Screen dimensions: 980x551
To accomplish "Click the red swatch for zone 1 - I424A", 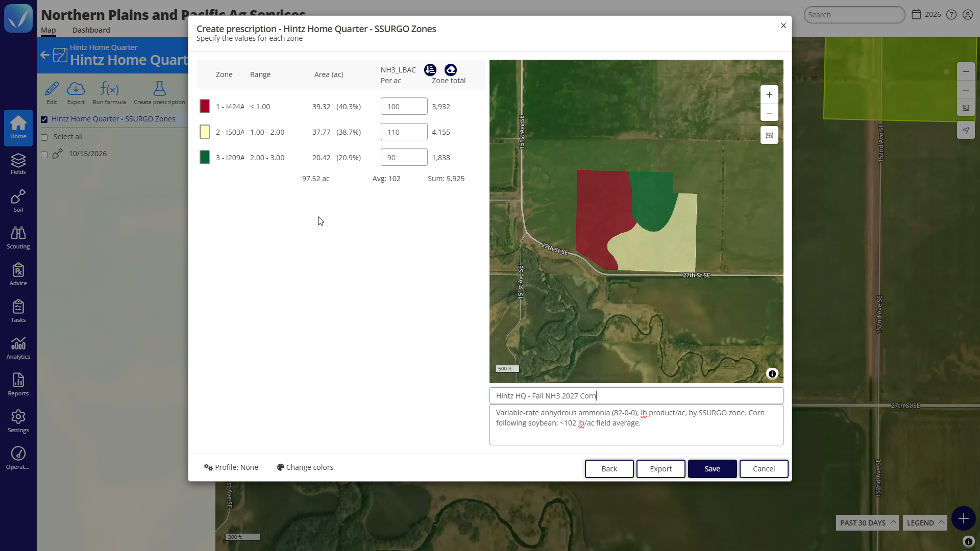I will coord(205,106).
